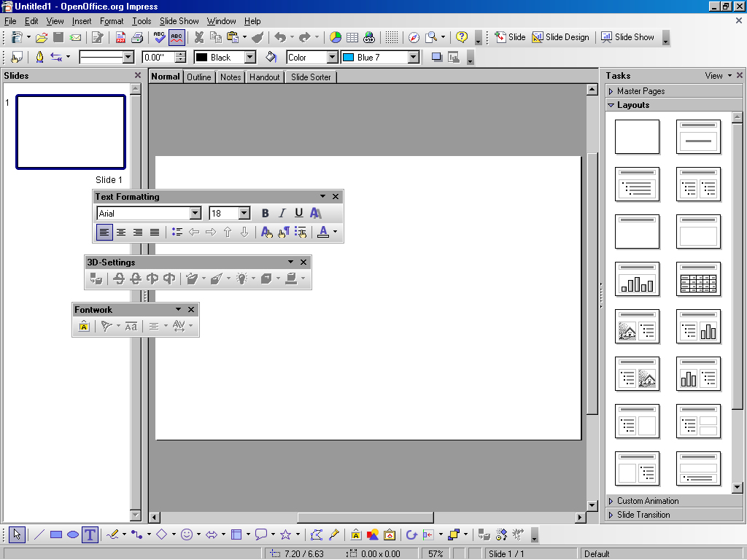Click the Slide Show toolbar button
This screenshot has width=747, height=560.
tap(627, 37)
